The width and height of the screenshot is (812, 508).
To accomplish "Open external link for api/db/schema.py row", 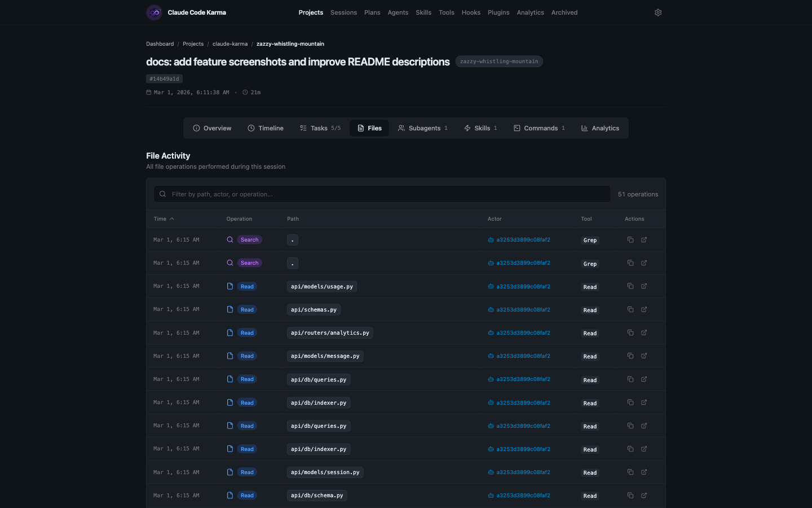I will (x=644, y=495).
